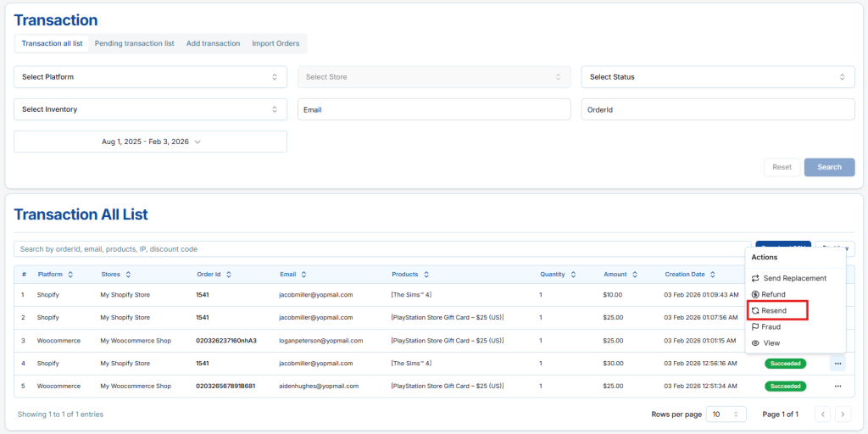This screenshot has width=868, height=434.
Task: Sort table by Platform column sort icon
Action: (x=70, y=275)
